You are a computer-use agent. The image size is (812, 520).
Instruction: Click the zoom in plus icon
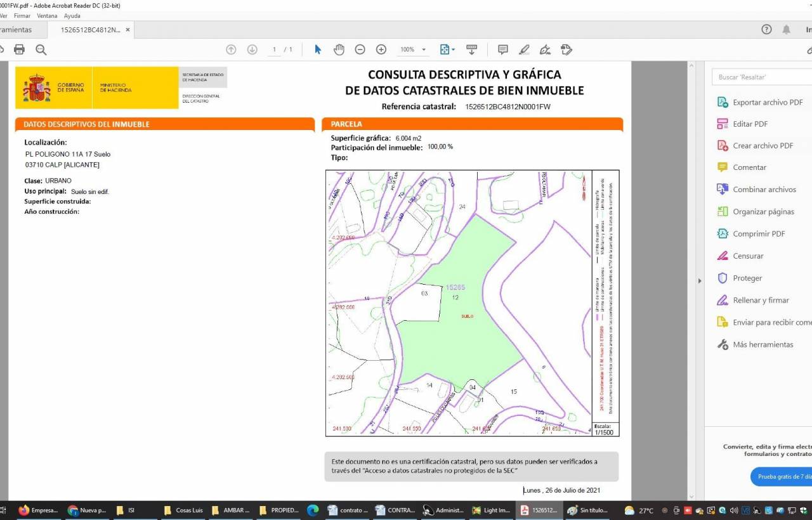(x=381, y=49)
